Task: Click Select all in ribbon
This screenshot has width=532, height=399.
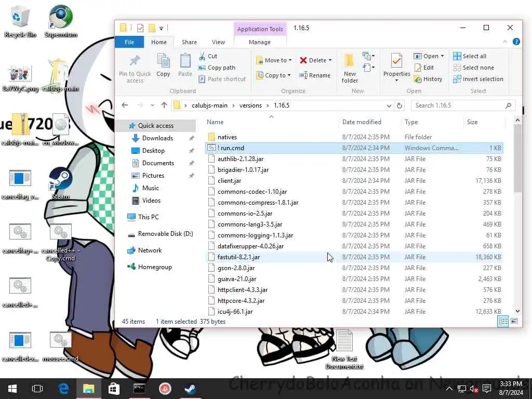Action: [470, 56]
